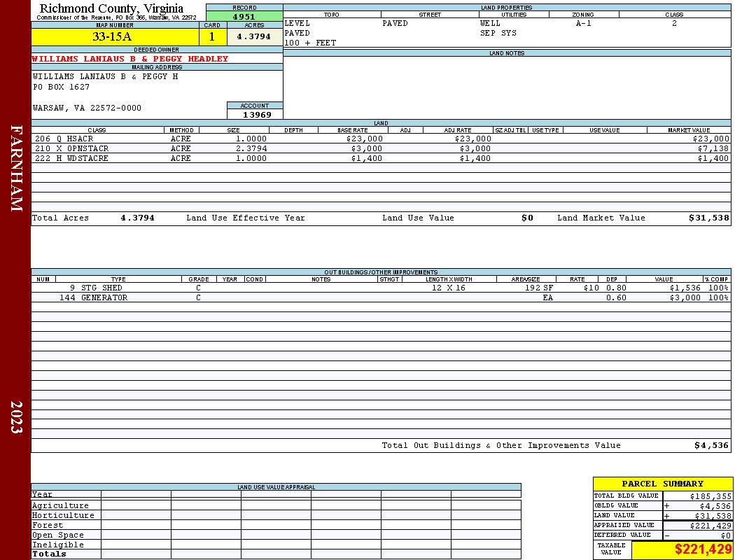735x560 pixels.
Task: Select the 206 Q HSACR land class row
Action: pos(381,139)
